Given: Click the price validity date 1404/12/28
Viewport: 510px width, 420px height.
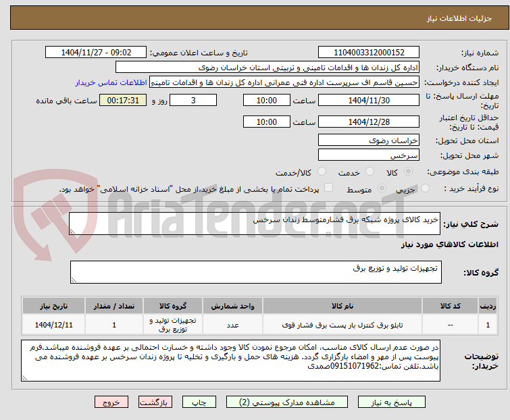Looking at the screenshot, I should (x=369, y=122).
